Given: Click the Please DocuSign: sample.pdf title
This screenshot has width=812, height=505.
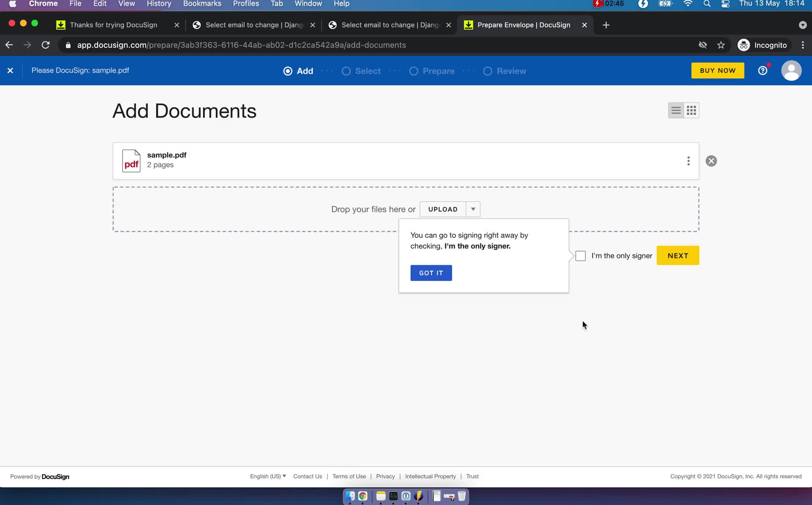Looking at the screenshot, I should [x=80, y=70].
